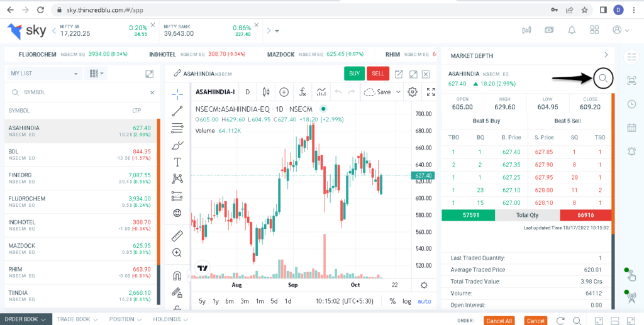Open the user profile dropdown
Image resolution: width=644 pixels, height=325 pixels.
click(621, 30)
